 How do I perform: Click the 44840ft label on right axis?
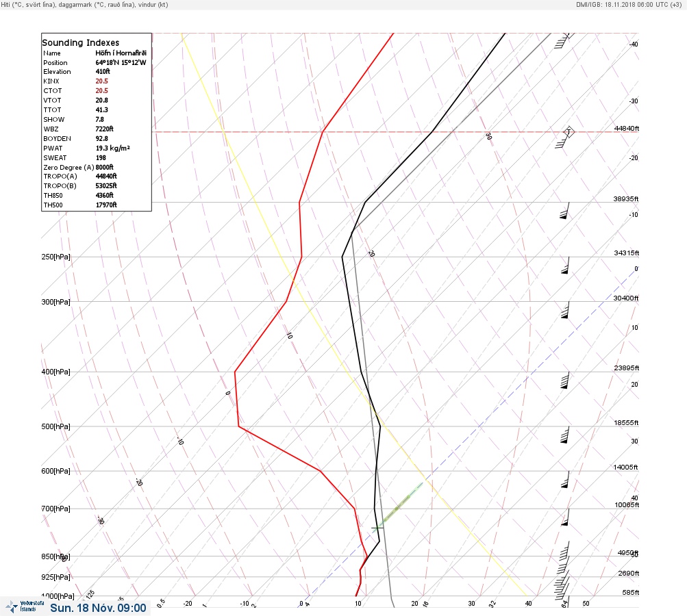tap(627, 129)
